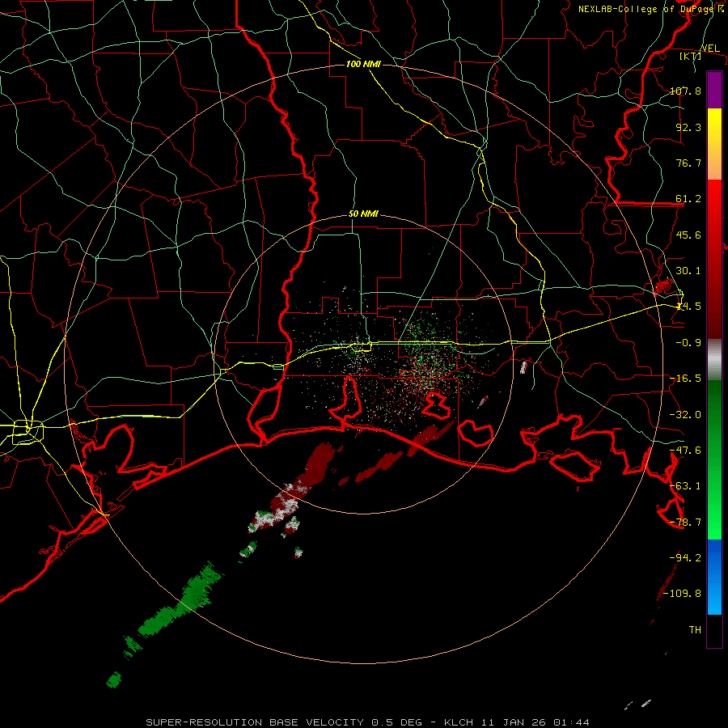The image size is (728, 728).
Task: Pick the green inbound segment of color bar
Action: tap(714, 459)
